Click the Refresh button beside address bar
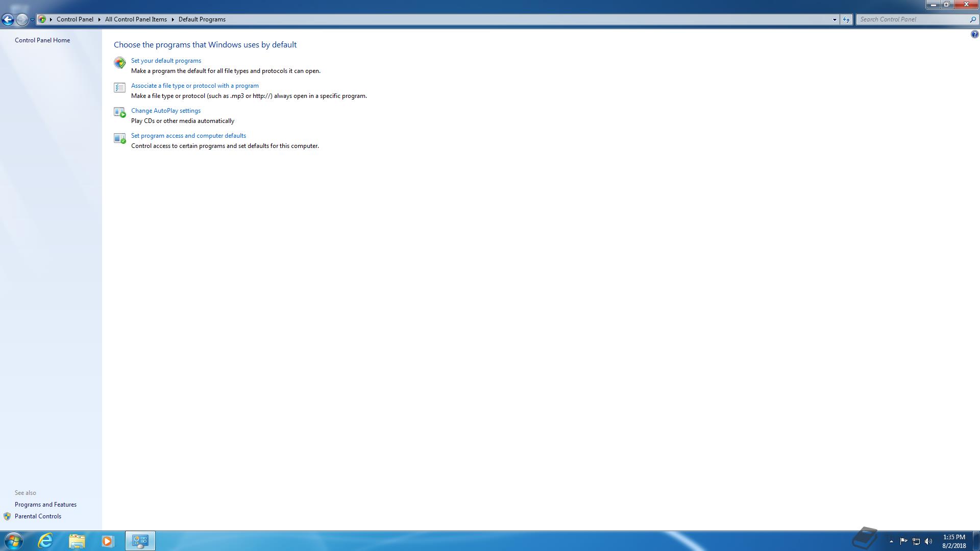 (x=846, y=19)
